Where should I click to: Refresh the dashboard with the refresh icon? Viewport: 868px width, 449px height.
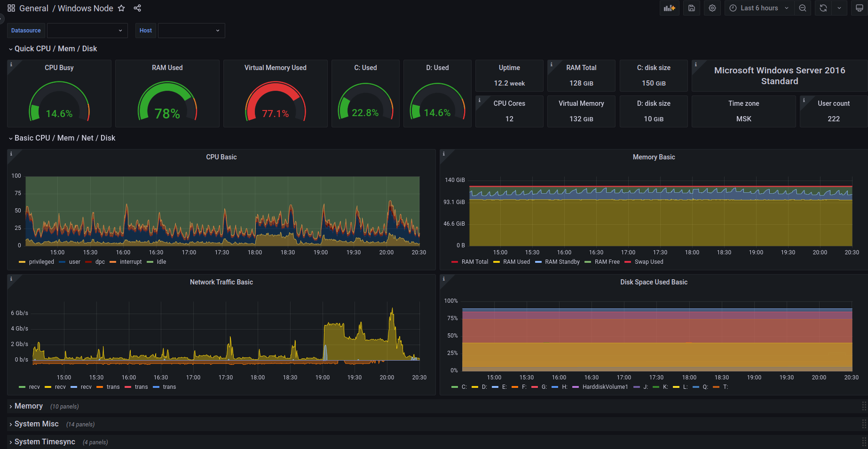coord(823,8)
